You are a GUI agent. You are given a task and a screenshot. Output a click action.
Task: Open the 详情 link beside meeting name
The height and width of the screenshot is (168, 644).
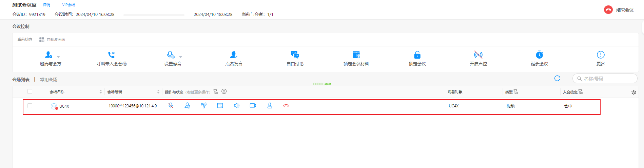tap(46, 5)
